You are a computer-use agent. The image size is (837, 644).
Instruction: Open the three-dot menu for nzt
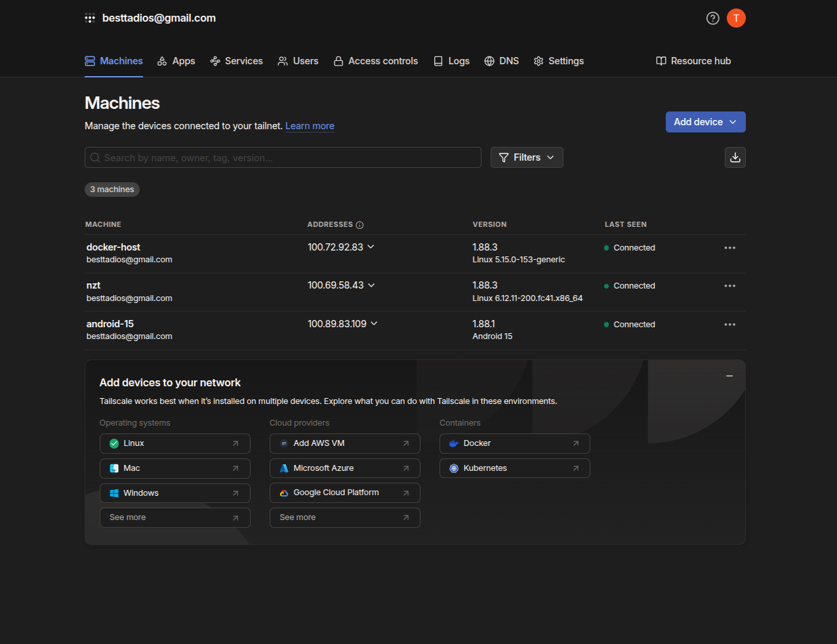(x=729, y=286)
